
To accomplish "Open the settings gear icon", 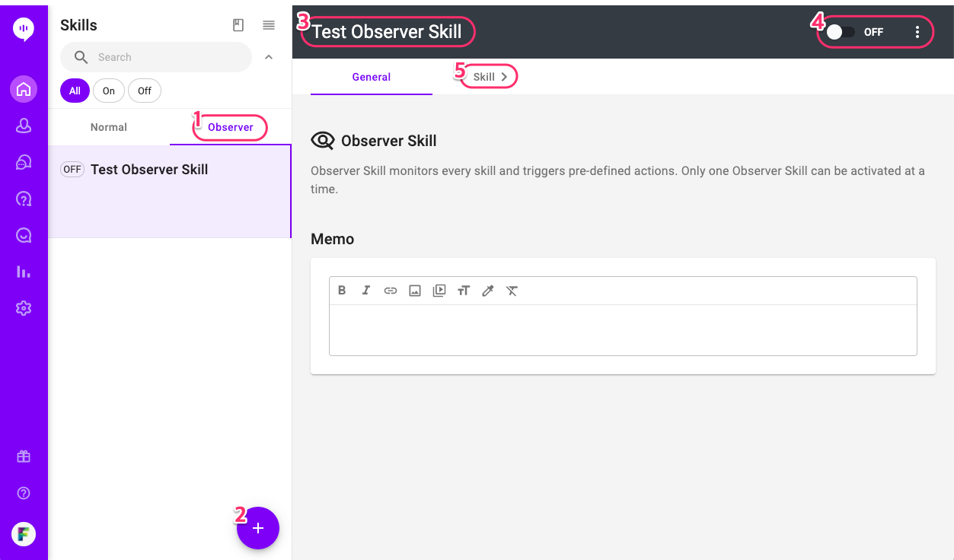I will [24, 308].
